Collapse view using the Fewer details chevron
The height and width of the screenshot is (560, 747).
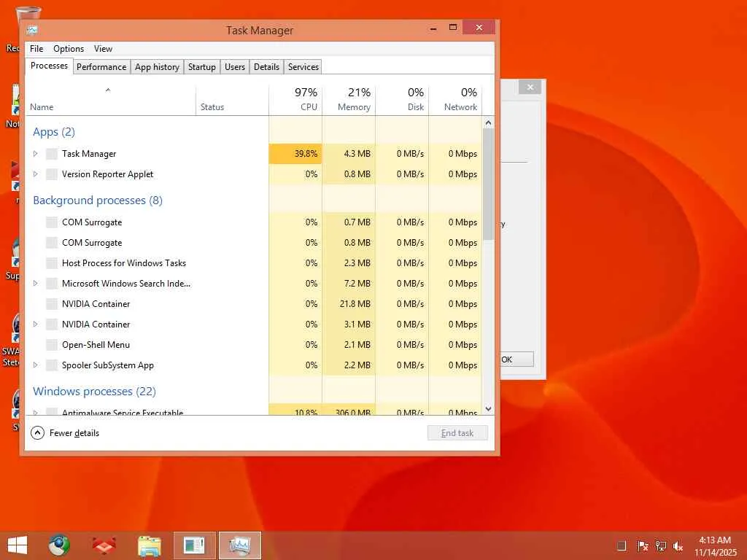37,433
